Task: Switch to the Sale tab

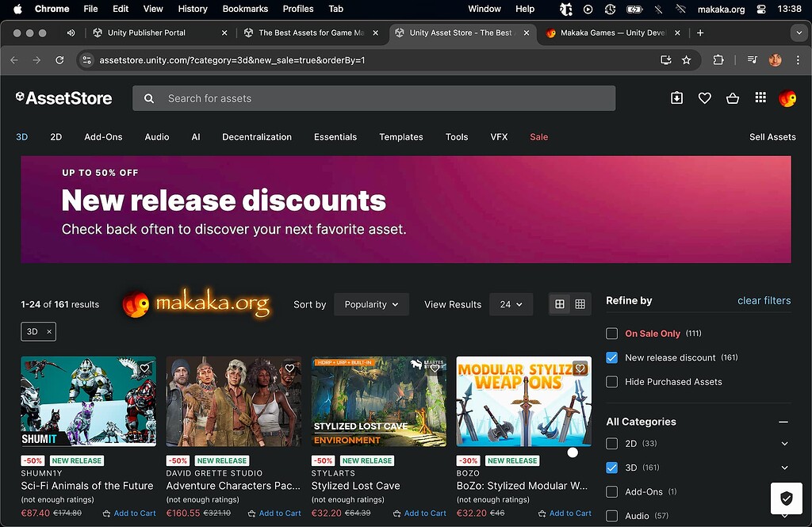Action: [538, 136]
